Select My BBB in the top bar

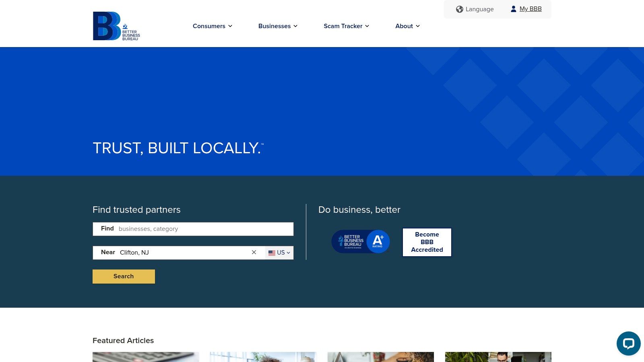click(x=530, y=8)
